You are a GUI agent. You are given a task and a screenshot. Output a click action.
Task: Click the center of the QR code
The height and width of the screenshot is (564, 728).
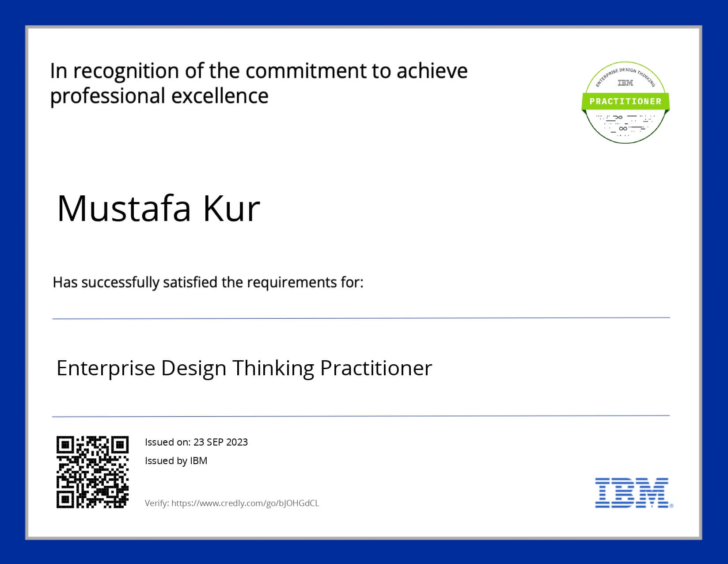tap(93, 472)
